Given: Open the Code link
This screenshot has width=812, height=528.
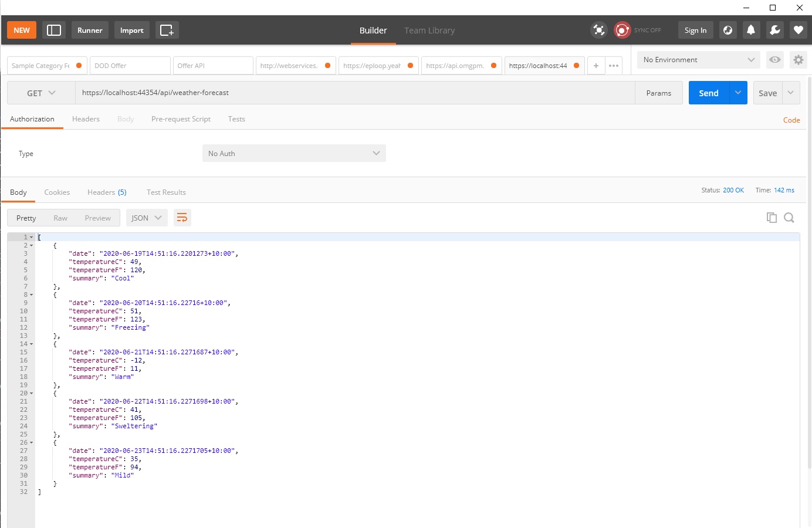Looking at the screenshot, I should (791, 120).
